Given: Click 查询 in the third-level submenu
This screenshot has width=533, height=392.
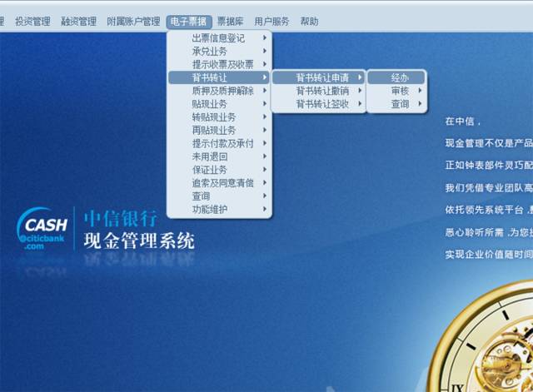Looking at the screenshot, I should [x=396, y=104].
